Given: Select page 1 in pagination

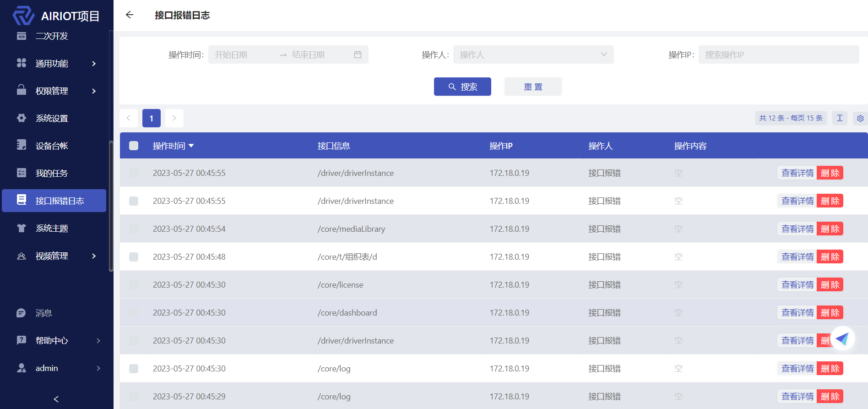Looking at the screenshot, I should point(152,118).
